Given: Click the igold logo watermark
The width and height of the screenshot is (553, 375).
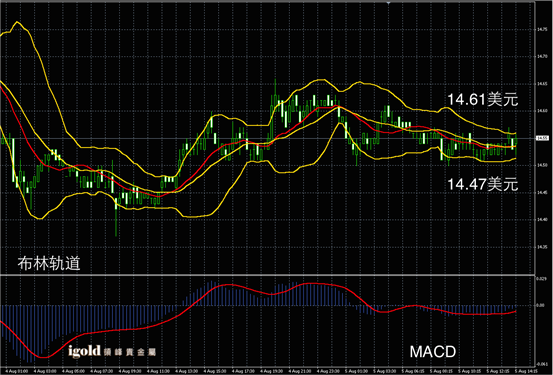Looking at the screenshot, I should coord(112,351).
